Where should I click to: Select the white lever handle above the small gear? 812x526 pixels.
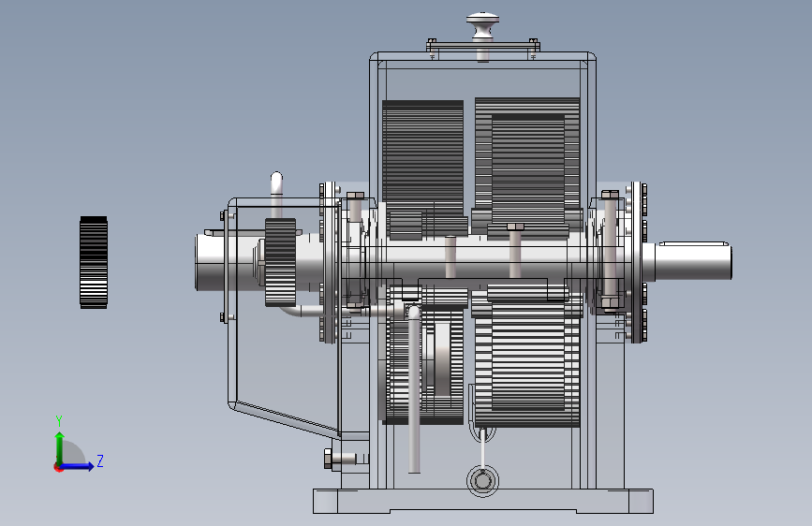coord(276,195)
